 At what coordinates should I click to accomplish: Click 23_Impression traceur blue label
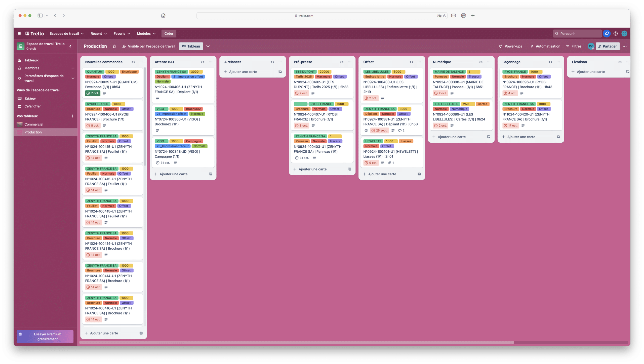[x=173, y=146]
